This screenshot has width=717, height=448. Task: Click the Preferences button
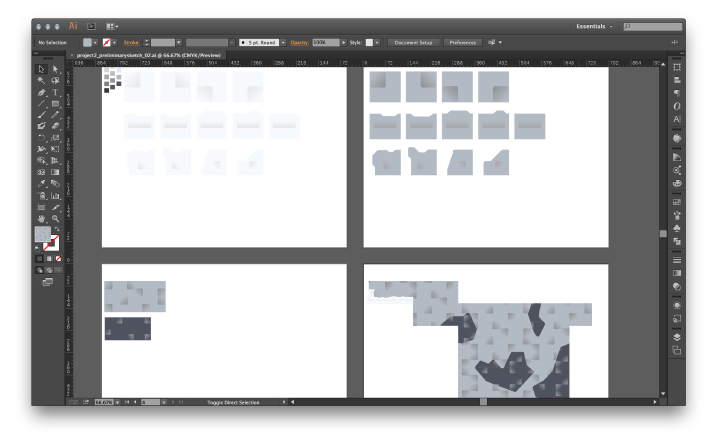[x=462, y=43]
